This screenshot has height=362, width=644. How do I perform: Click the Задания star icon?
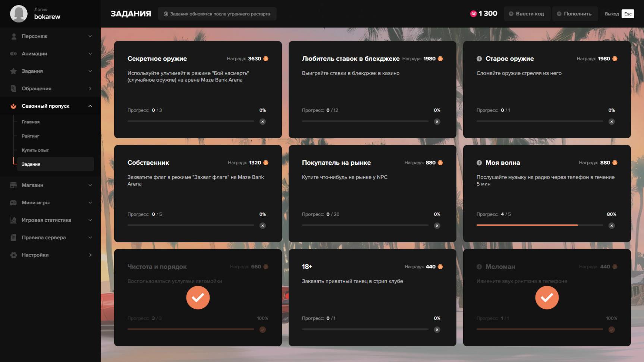[13, 71]
